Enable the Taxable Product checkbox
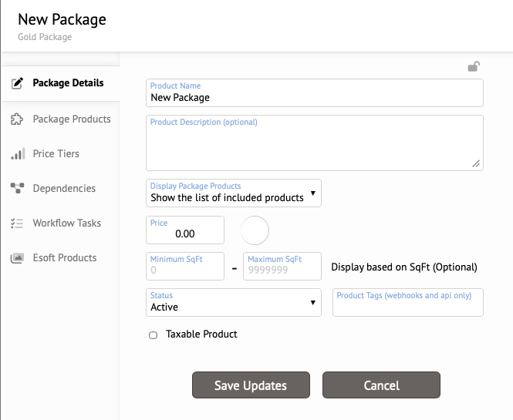Viewport: 513px width, 420px height. [x=153, y=335]
